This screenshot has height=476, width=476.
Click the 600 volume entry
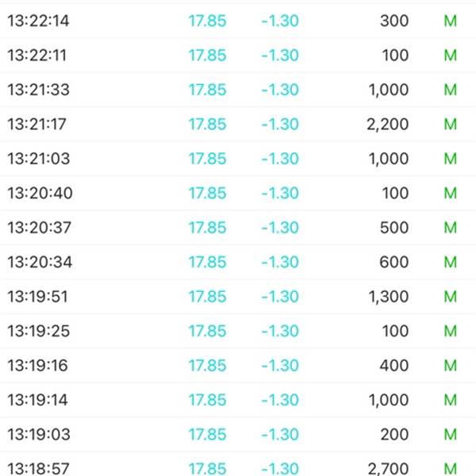tap(394, 262)
